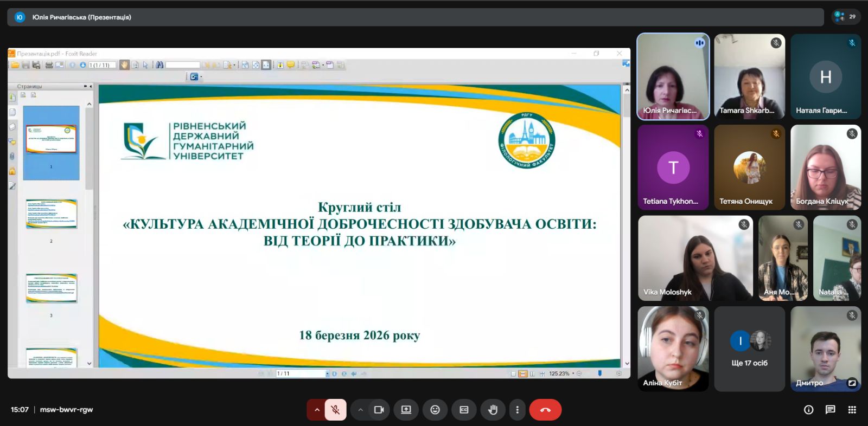Start sharing your screen
The width and height of the screenshot is (868, 426).
[x=406, y=410]
